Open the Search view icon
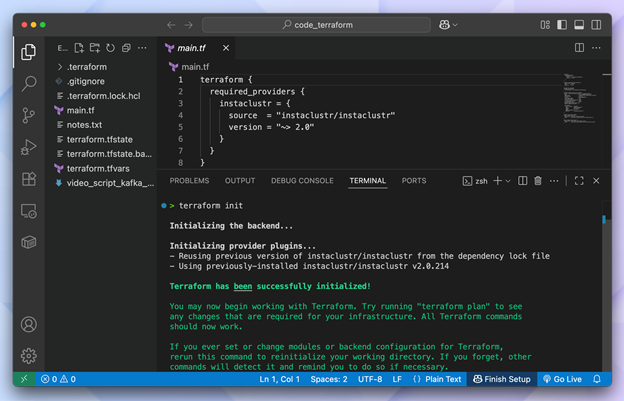624x401 pixels. [28, 84]
